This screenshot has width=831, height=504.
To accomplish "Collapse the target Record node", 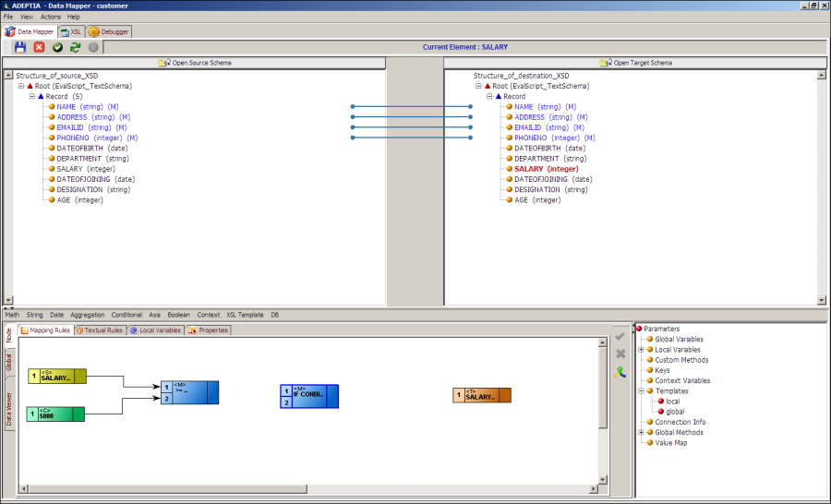I will (489, 96).
